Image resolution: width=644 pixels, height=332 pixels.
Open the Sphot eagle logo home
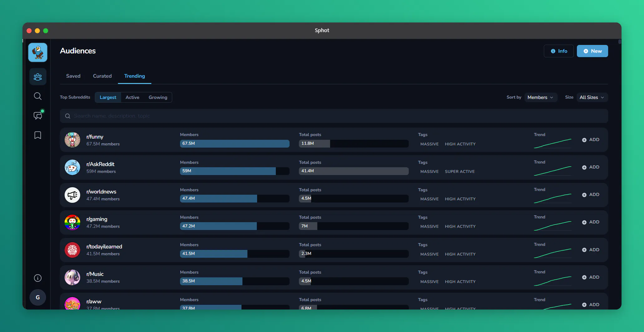pyautogui.click(x=38, y=52)
